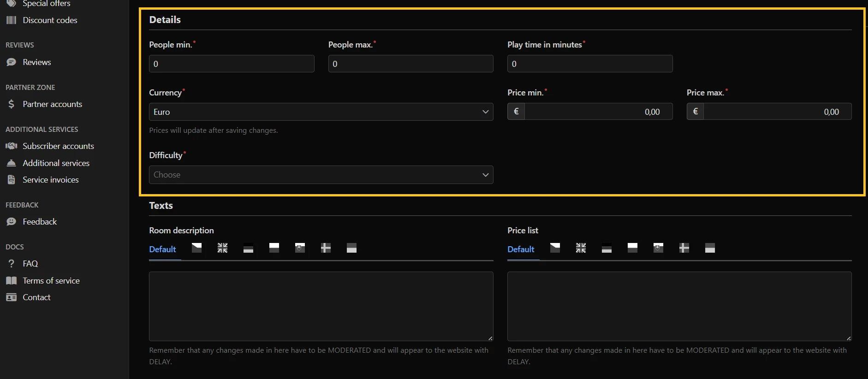The image size is (868, 379).
Task: Switch to Default tab in Room description
Action: pyautogui.click(x=162, y=249)
